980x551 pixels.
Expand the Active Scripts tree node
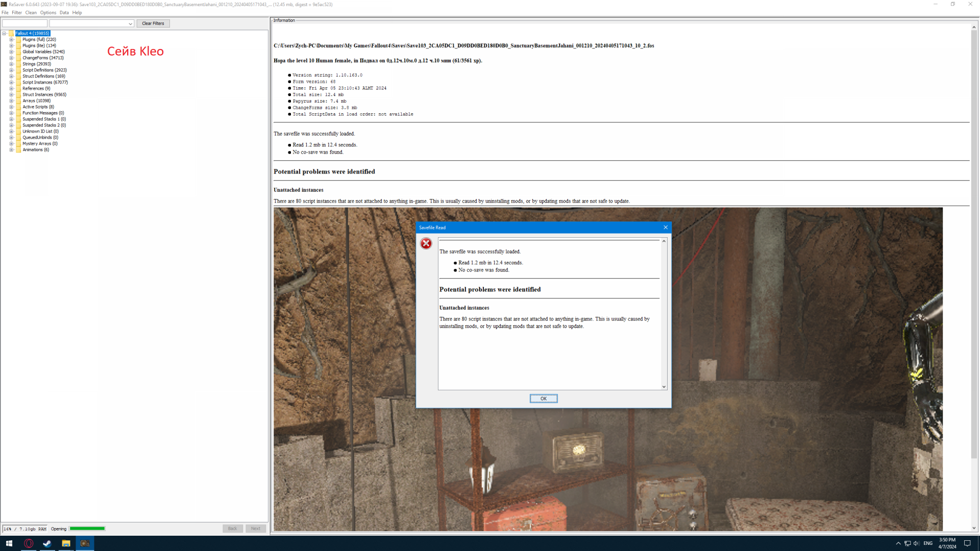click(x=11, y=107)
